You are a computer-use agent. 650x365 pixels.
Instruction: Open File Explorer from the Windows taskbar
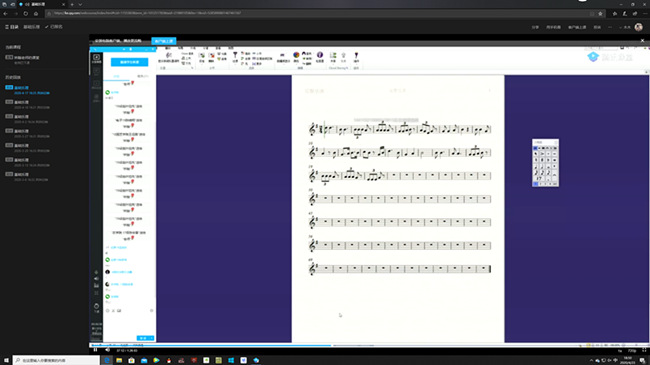tap(119, 360)
